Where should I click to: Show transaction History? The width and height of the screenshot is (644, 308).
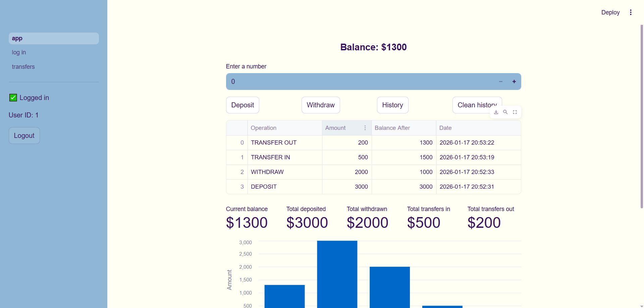coord(392,105)
